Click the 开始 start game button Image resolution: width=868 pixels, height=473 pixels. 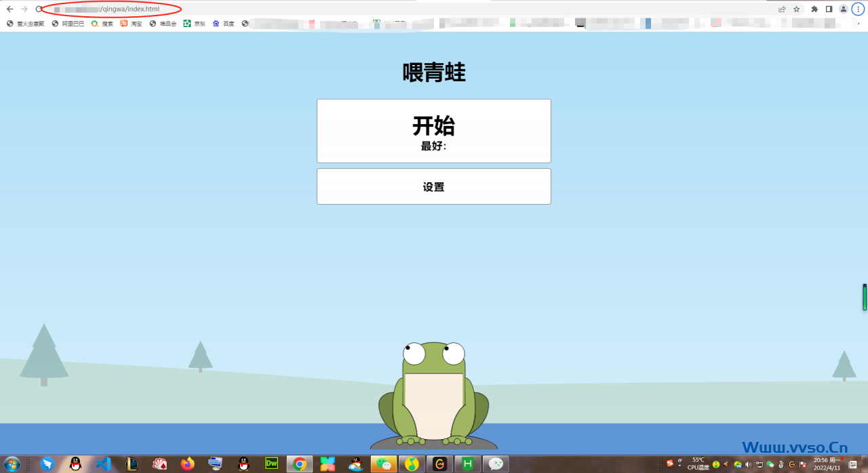coord(433,131)
